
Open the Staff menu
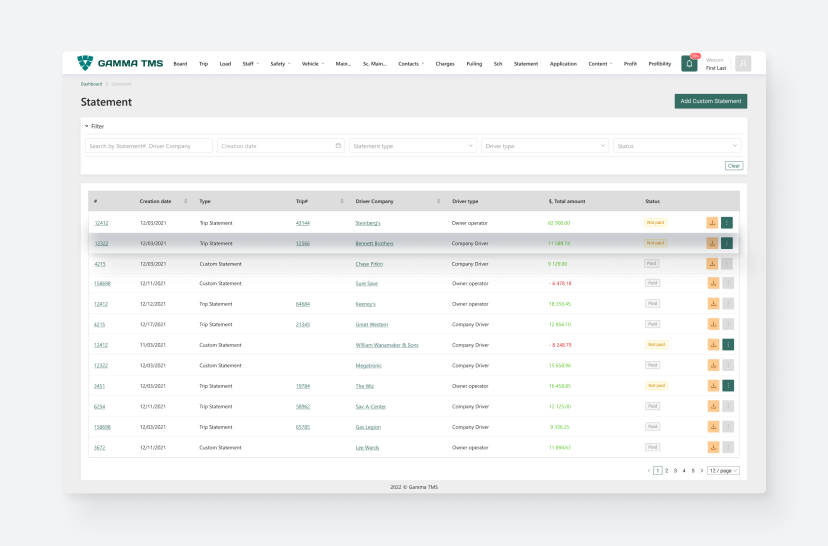(250, 64)
